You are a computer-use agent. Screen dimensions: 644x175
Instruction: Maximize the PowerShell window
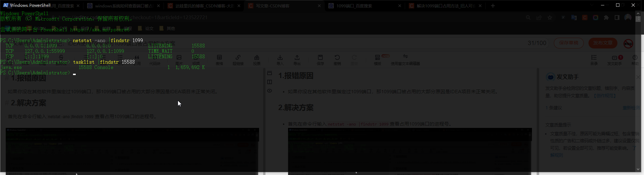pos(618,5)
